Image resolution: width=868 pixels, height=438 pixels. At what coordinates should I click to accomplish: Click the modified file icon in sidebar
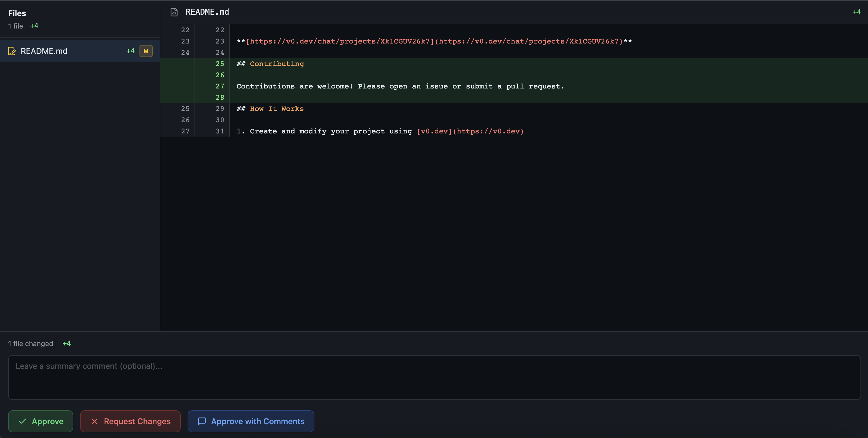(12, 51)
